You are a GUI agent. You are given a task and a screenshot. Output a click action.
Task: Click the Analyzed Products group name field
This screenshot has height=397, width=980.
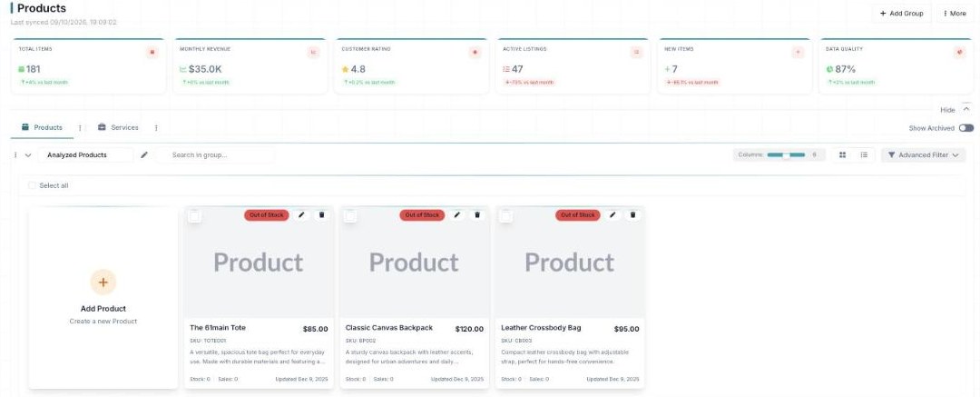click(85, 154)
